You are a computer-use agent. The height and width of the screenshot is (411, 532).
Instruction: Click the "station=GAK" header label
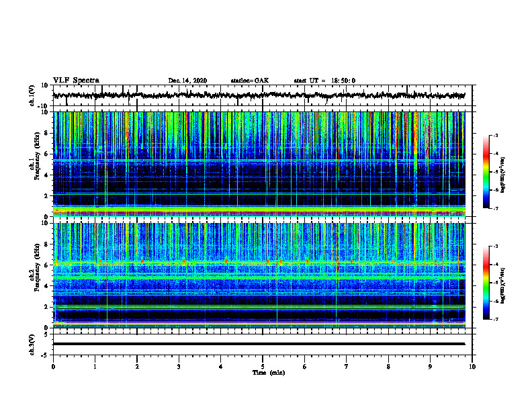[x=250, y=81]
